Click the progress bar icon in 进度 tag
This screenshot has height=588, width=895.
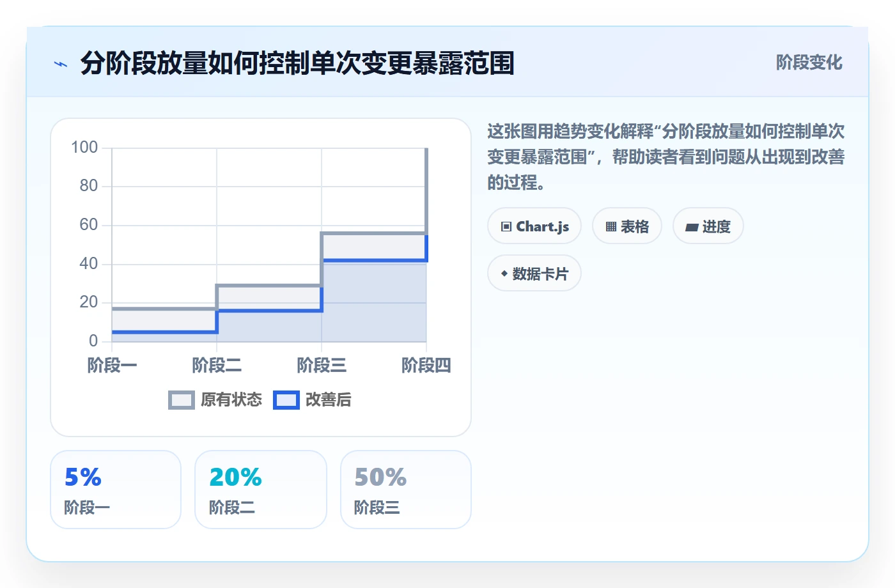click(x=692, y=228)
